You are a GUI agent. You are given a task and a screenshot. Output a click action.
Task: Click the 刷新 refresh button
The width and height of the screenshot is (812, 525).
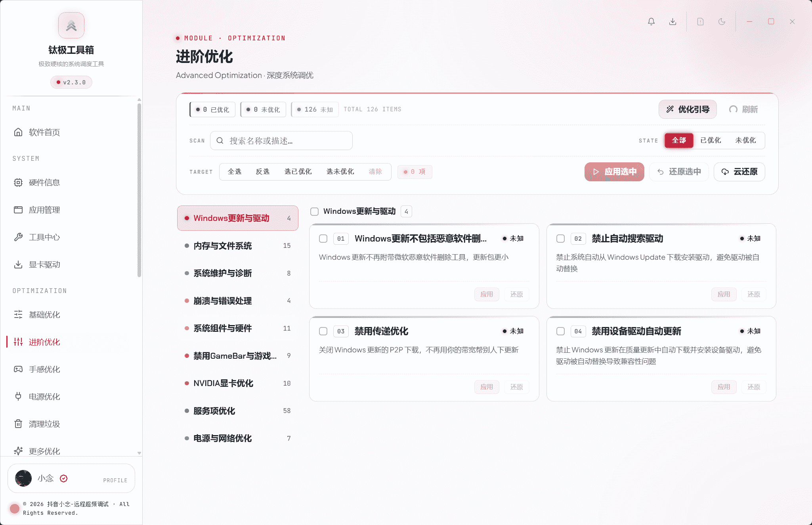743,109
